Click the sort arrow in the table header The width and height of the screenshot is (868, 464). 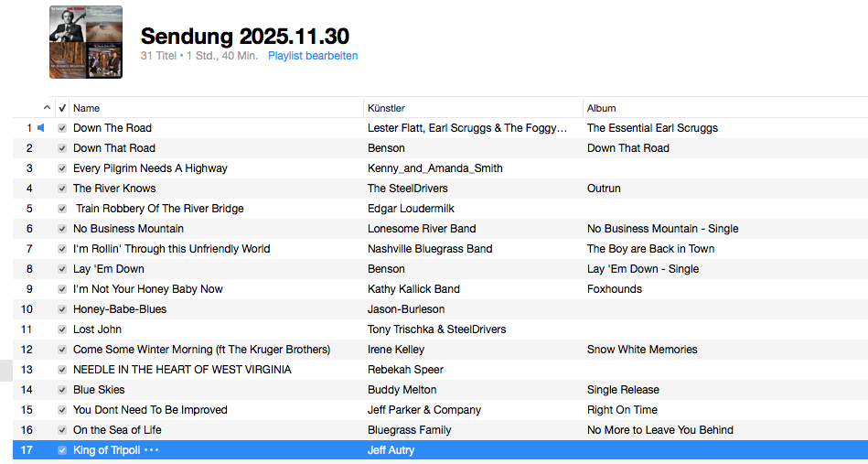click(48, 108)
